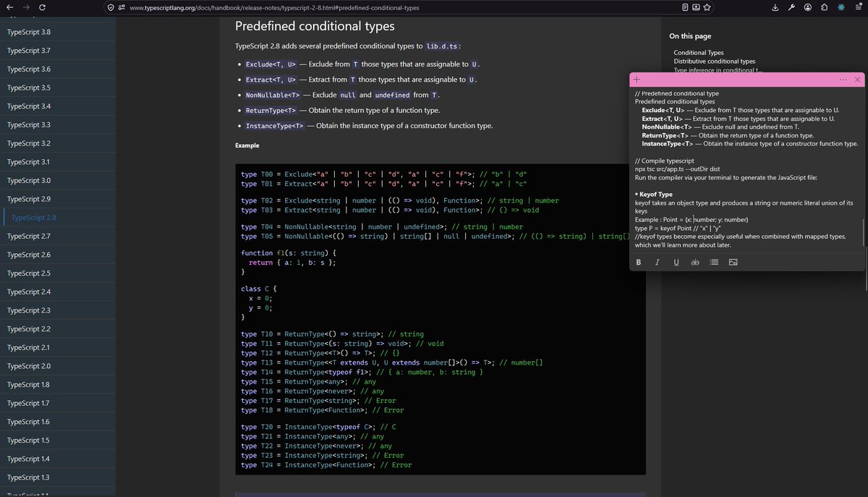Open sticky note three-dot menu
The image size is (868, 497).
click(843, 80)
